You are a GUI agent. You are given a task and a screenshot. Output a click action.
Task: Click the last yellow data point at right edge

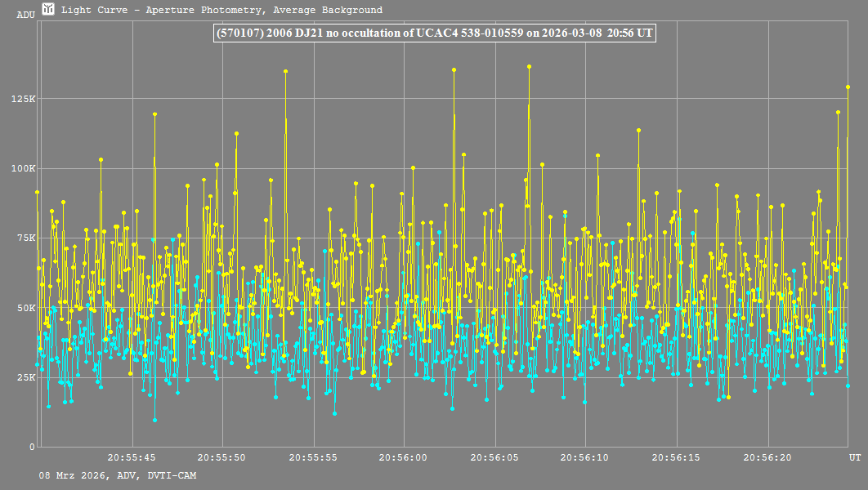[848, 87]
